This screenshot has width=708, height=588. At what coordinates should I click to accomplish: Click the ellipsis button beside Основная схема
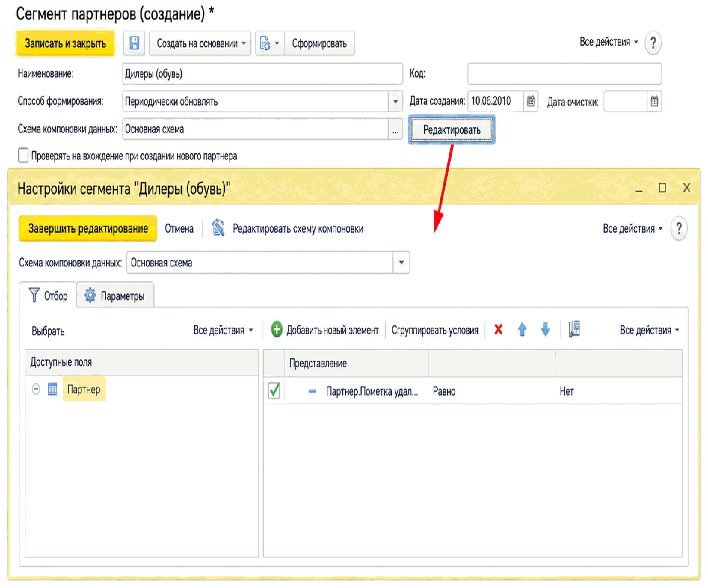click(395, 130)
